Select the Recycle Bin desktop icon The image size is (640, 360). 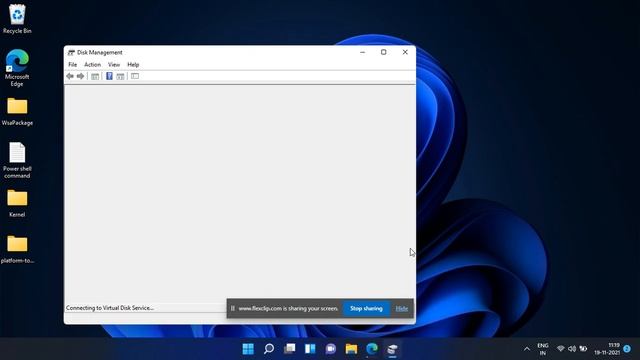17,19
